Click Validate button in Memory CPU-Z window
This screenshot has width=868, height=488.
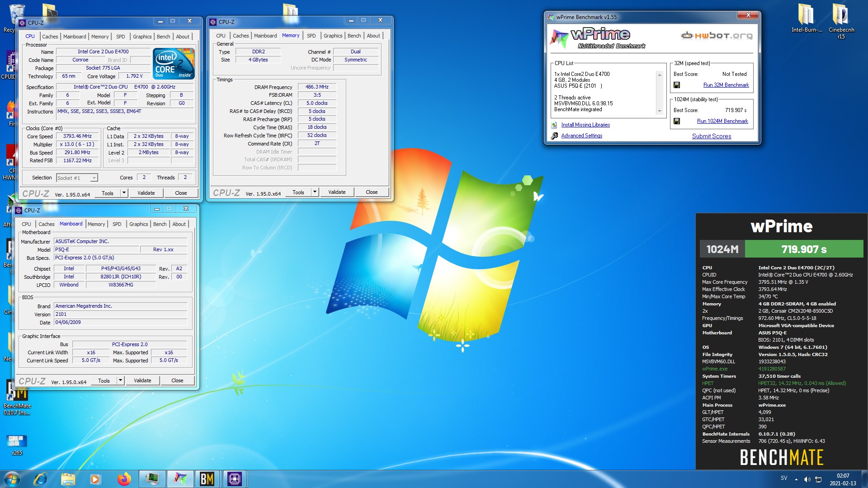[x=337, y=192]
